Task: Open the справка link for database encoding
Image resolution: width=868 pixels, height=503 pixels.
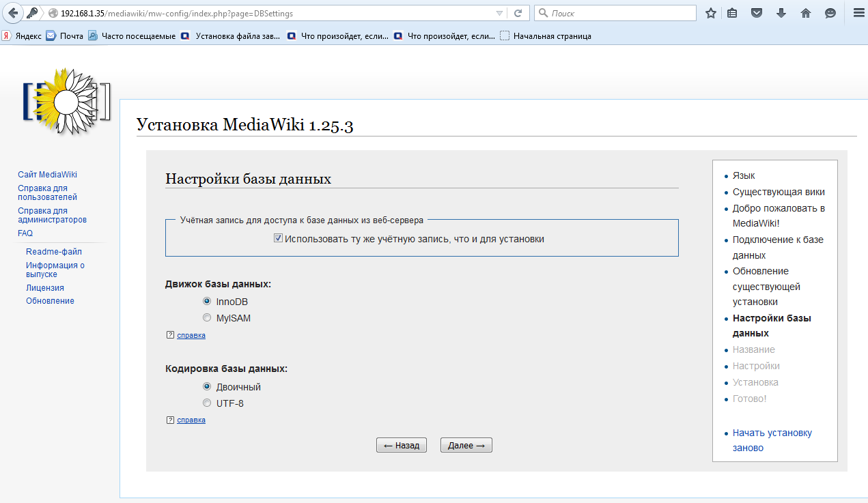Action: 191,420
